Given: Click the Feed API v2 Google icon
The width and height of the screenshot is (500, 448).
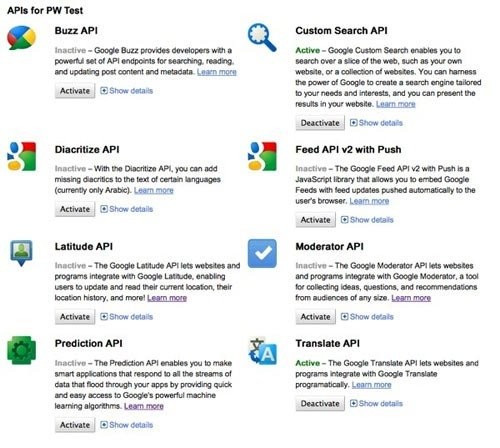Looking at the screenshot, I should [x=262, y=156].
